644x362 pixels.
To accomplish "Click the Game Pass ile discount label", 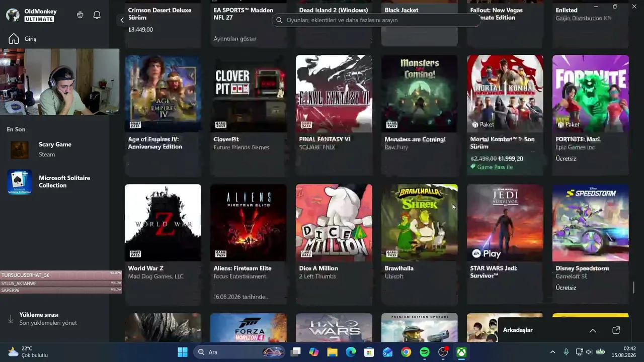I will point(492,167).
